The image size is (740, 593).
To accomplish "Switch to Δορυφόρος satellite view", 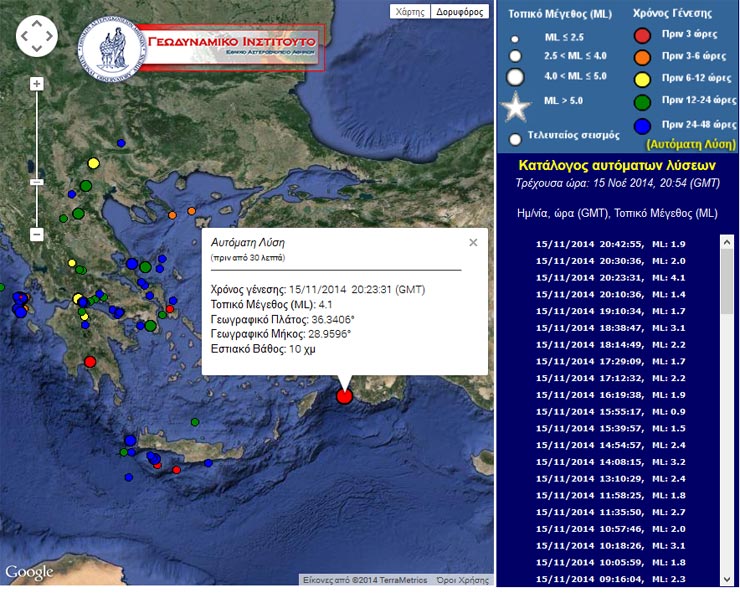I will [460, 12].
